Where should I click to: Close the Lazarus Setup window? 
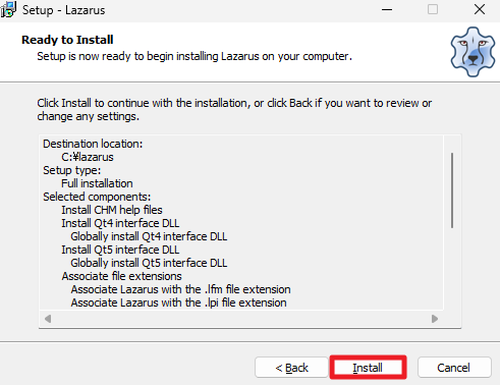pos(479,9)
